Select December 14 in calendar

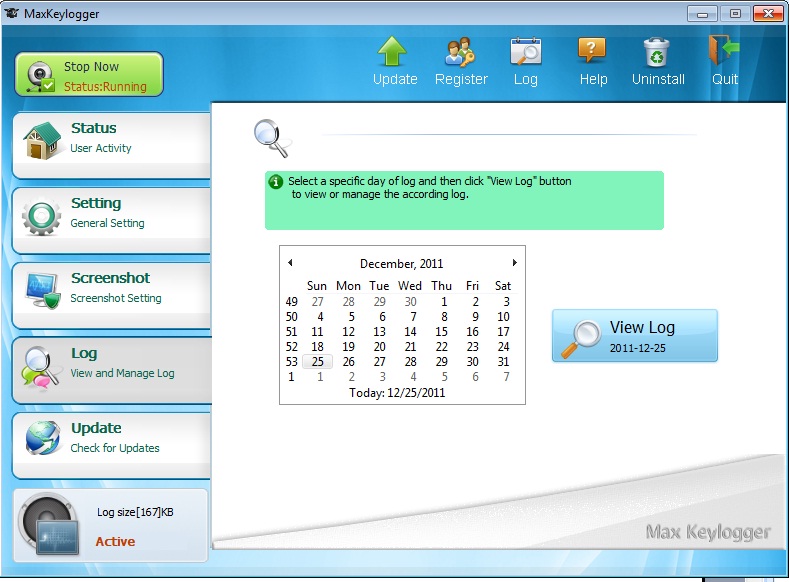tap(410, 332)
